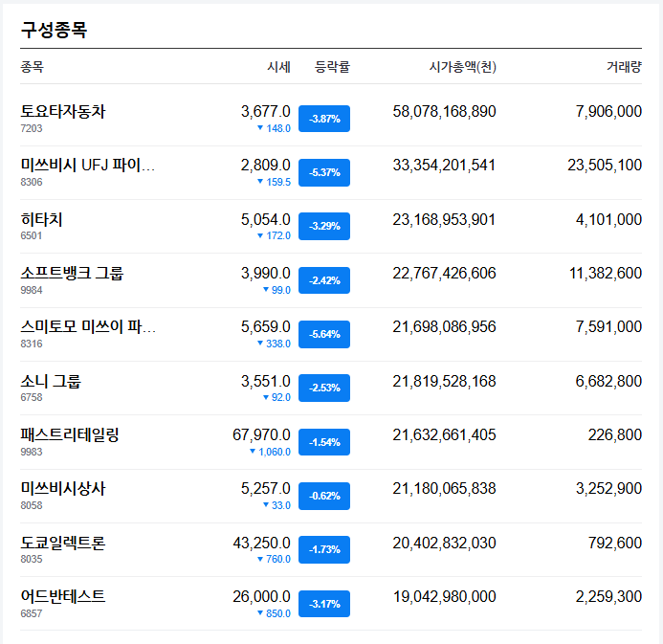Click market cap 21,698,086,956
This screenshot has width=663, height=644.
444,327
